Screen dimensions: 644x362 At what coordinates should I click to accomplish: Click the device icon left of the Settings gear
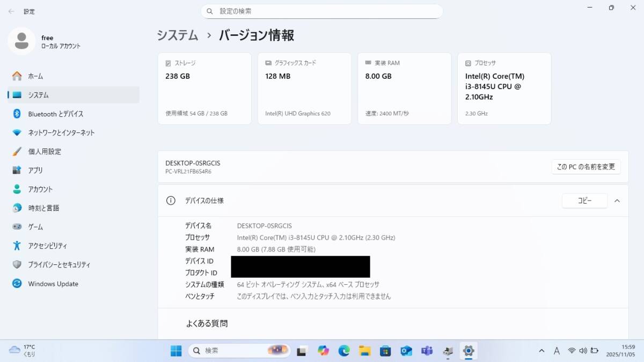coord(448,351)
